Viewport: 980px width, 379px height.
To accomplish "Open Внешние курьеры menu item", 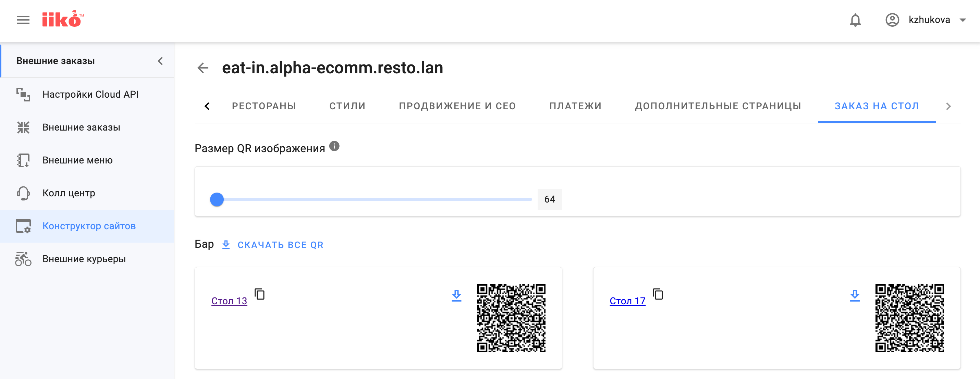I will tap(87, 259).
